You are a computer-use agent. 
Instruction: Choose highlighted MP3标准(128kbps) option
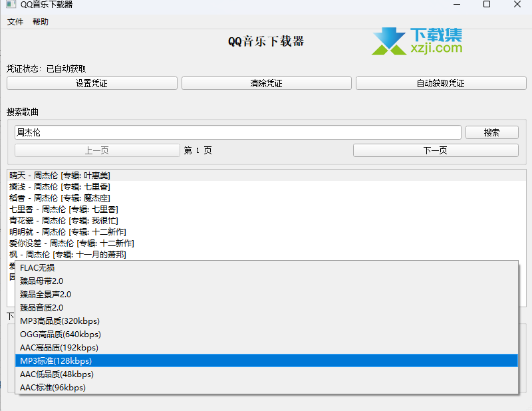267,360
